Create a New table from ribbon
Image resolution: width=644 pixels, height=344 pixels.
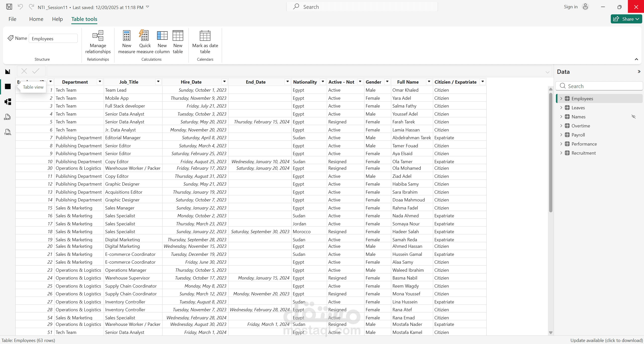point(178,36)
